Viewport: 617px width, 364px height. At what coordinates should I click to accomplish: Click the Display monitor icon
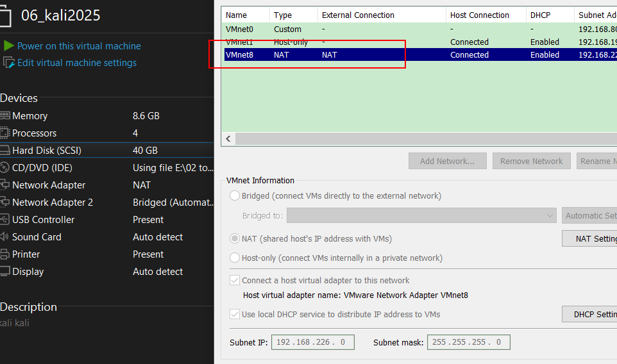pyautogui.click(x=4, y=271)
